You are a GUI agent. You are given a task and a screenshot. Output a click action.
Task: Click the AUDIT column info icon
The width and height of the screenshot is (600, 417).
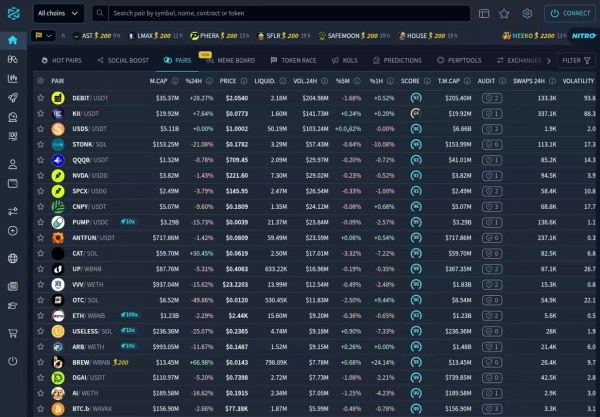point(502,81)
